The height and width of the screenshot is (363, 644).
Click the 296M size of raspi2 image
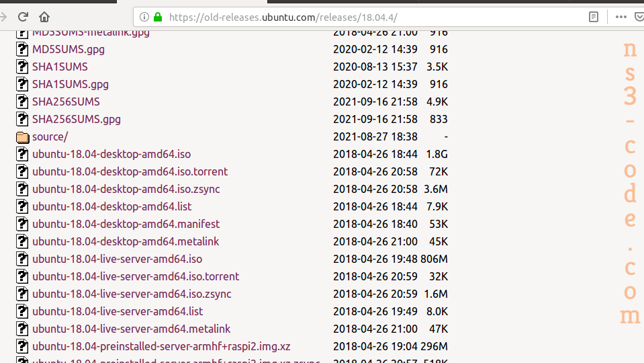[x=434, y=347]
